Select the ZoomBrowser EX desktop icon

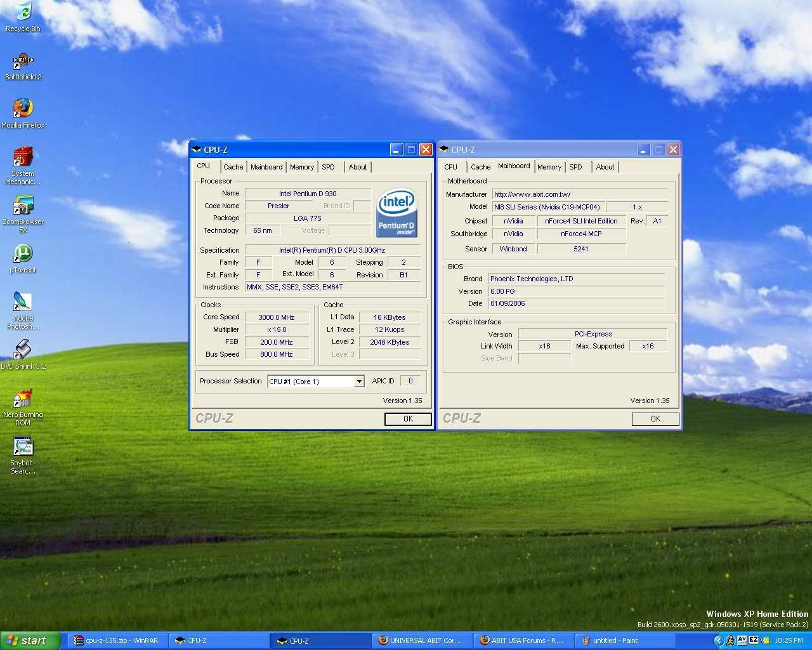23,214
